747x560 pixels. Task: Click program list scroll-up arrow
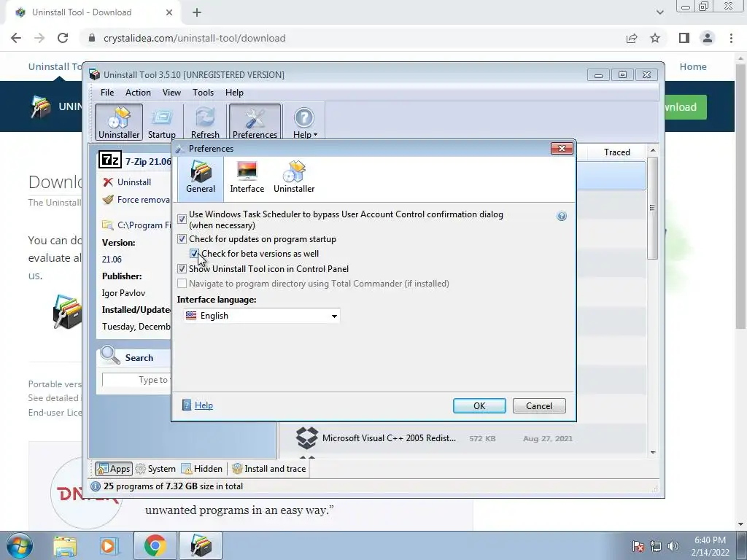coord(653,150)
